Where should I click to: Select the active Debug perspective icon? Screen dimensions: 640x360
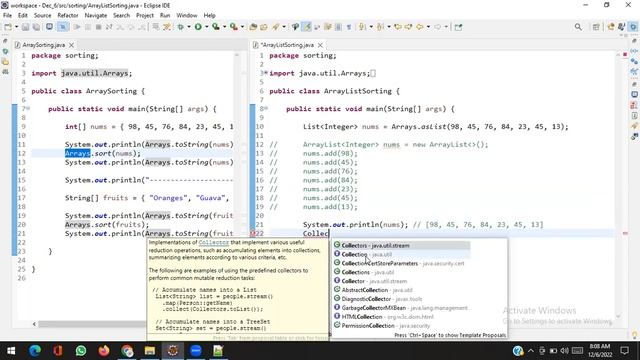[633, 27]
